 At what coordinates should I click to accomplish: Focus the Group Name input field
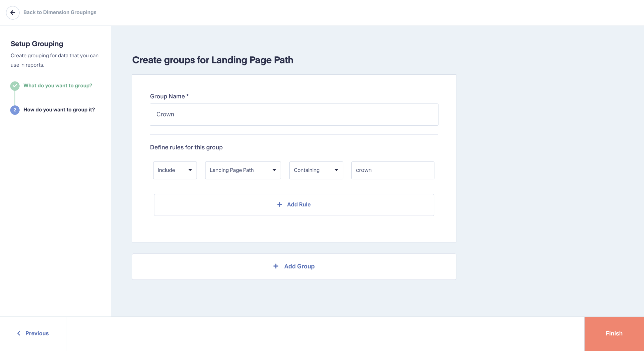pos(294,114)
